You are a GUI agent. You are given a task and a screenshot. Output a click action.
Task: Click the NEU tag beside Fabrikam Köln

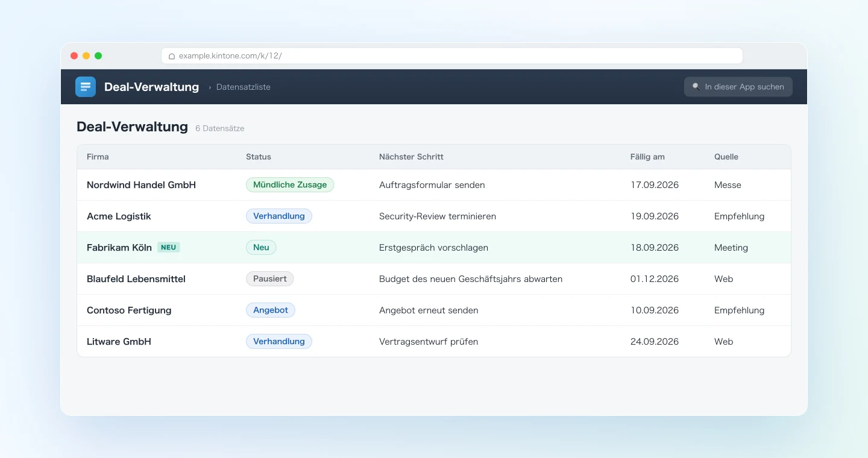click(x=169, y=247)
